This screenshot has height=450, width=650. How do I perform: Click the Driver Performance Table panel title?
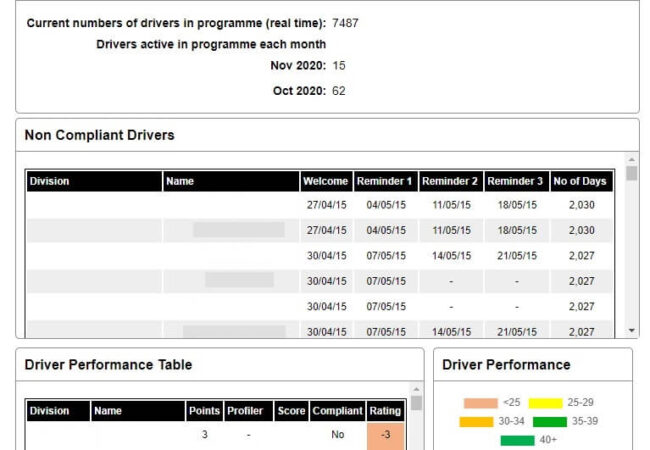click(109, 365)
